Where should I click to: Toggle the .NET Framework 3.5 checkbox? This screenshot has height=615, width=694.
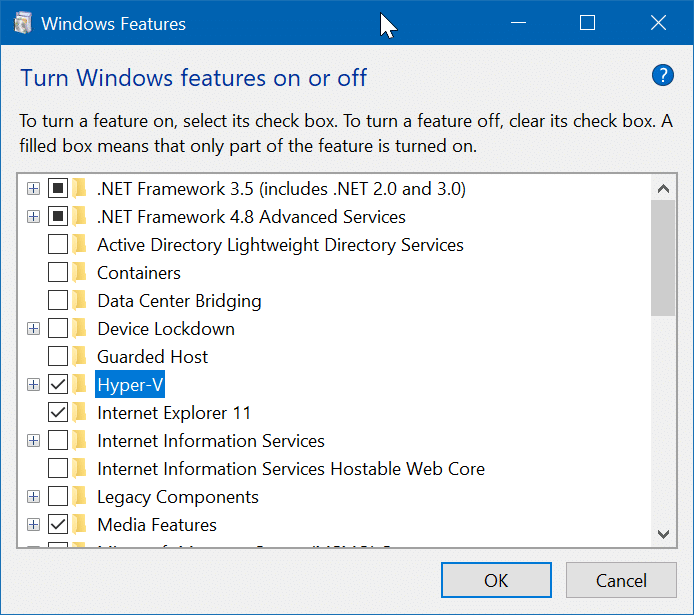click(58, 188)
